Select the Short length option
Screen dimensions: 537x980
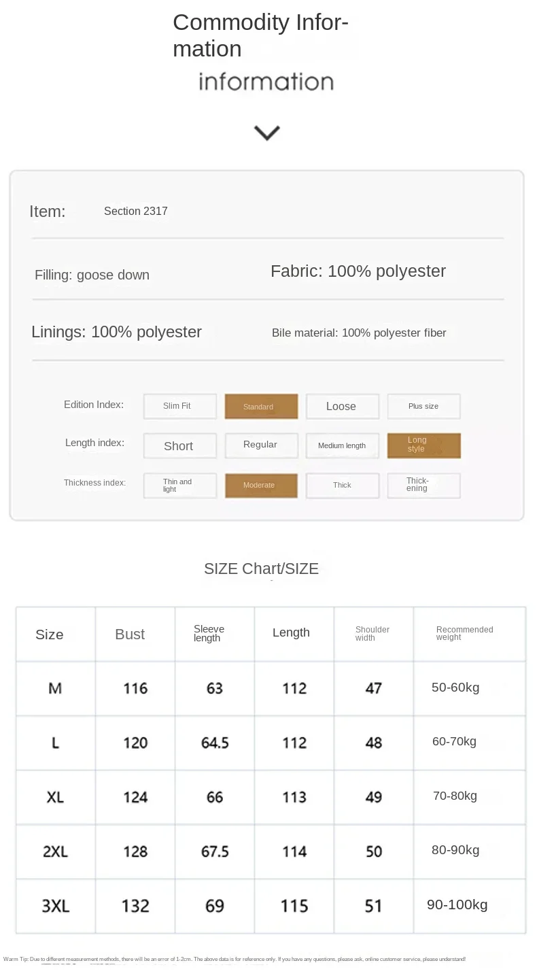tap(180, 445)
